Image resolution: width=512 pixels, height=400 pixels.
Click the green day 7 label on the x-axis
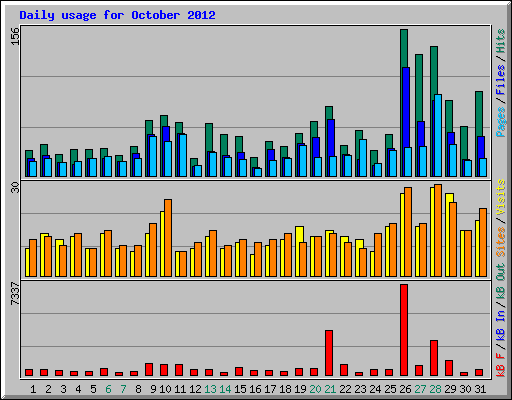tap(123, 389)
